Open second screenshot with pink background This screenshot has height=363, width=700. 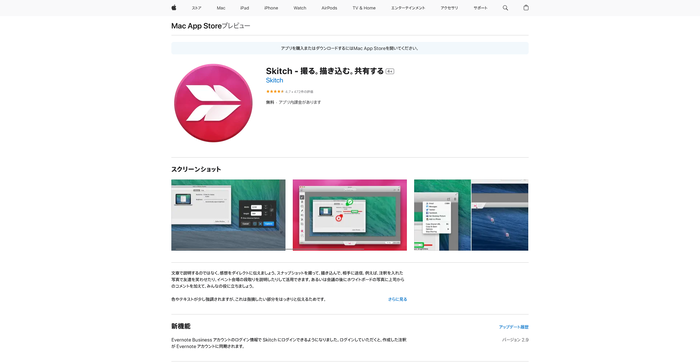pyautogui.click(x=350, y=215)
